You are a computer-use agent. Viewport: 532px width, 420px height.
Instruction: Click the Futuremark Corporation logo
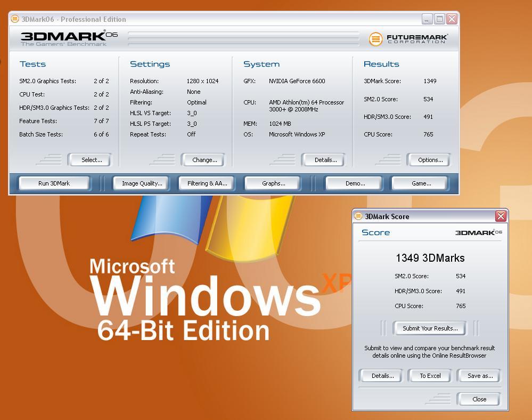408,39
